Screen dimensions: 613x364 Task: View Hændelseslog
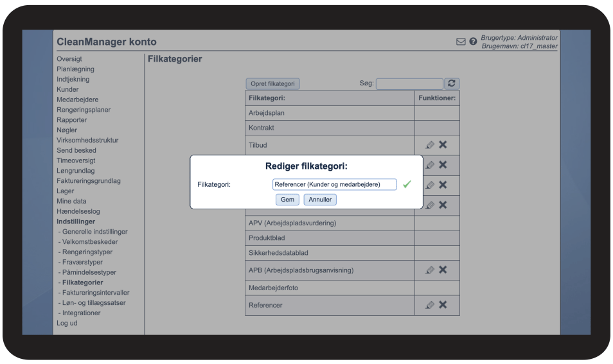(x=78, y=211)
